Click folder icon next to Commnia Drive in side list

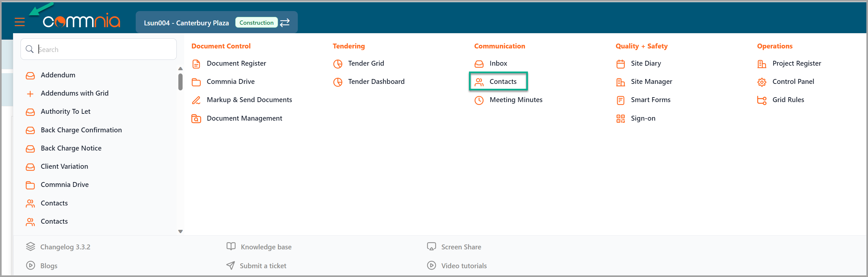pyautogui.click(x=30, y=185)
